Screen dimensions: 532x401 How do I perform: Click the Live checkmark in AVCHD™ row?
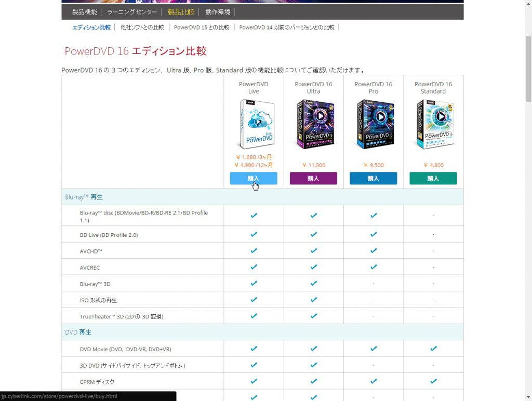pyautogui.click(x=254, y=251)
